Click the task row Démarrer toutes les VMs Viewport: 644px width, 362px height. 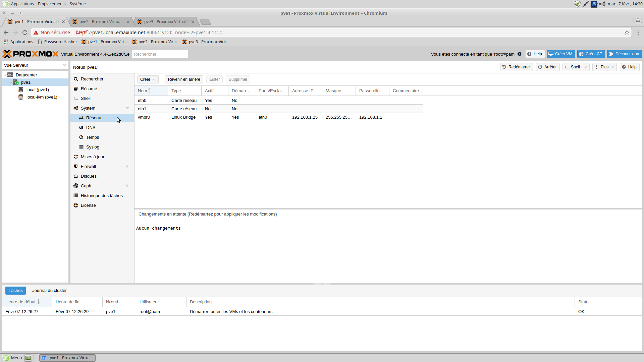coord(322,312)
